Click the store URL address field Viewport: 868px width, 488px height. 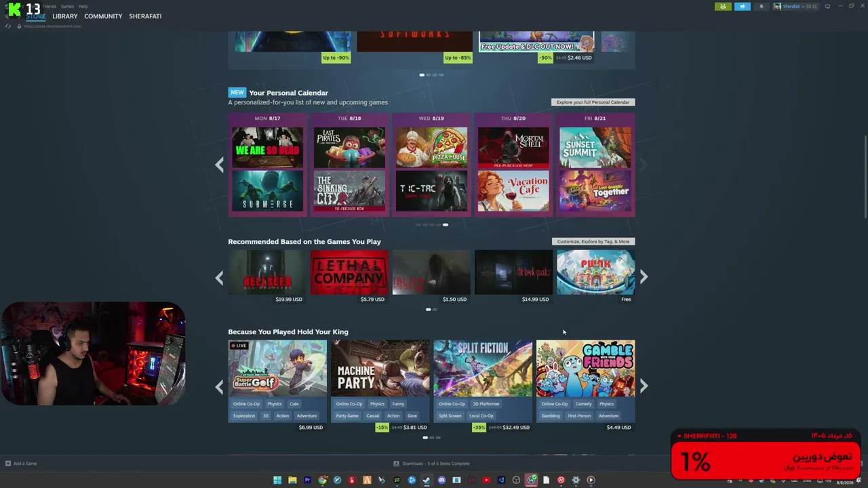coord(52,26)
